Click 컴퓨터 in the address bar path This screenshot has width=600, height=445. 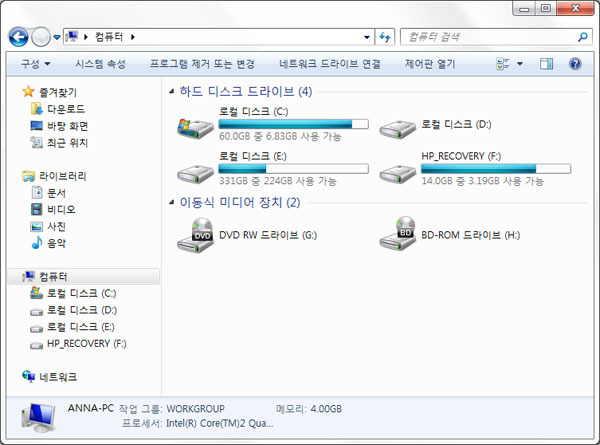[x=109, y=37]
